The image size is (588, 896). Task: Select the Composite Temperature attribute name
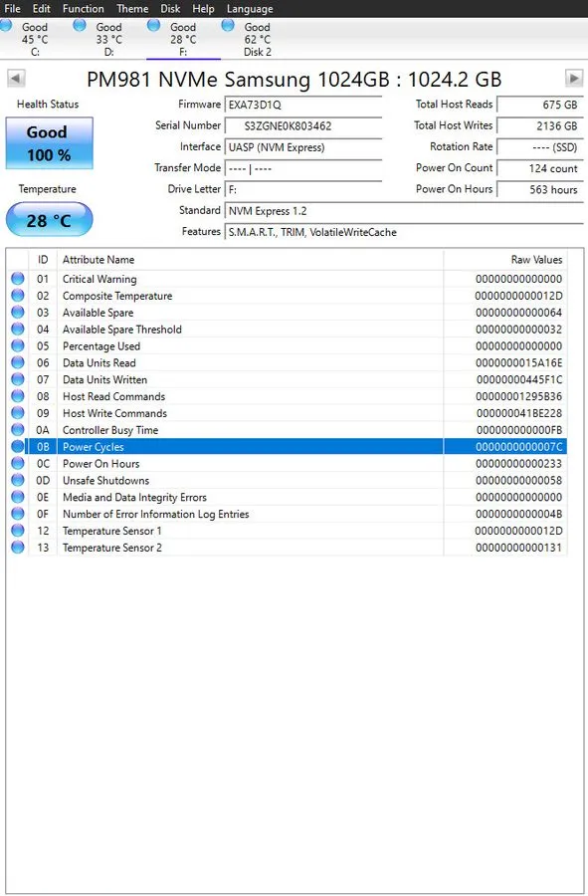(x=117, y=296)
